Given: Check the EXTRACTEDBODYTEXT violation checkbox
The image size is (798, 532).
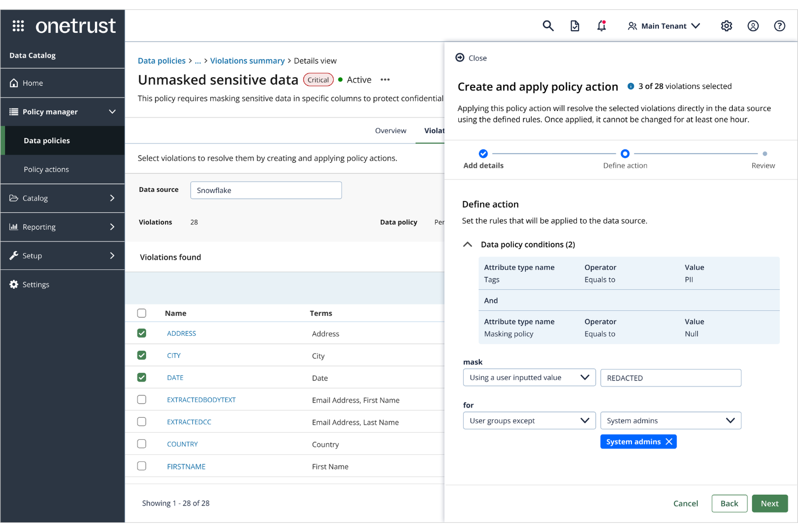Looking at the screenshot, I should [x=141, y=399].
